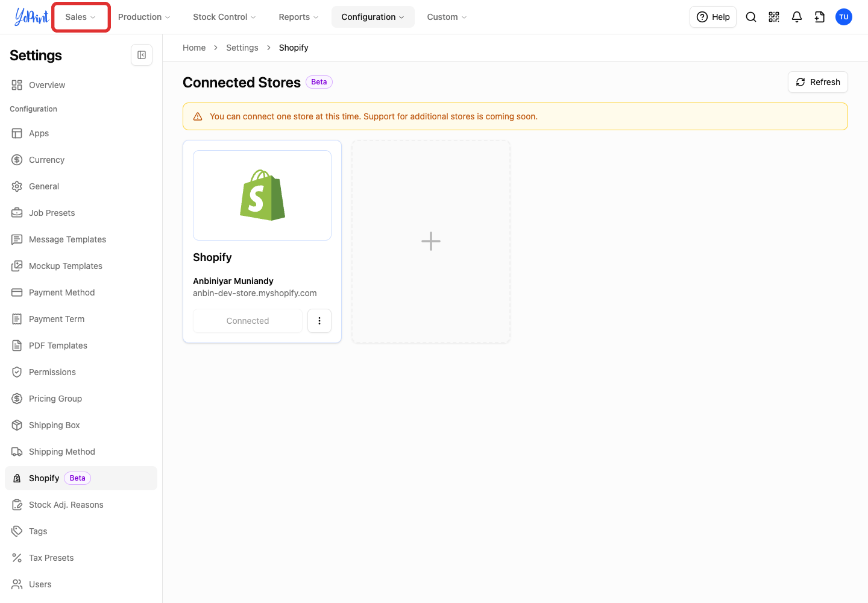Open Message Templates settings
Image resolution: width=868 pixels, height=603 pixels.
[81, 239]
